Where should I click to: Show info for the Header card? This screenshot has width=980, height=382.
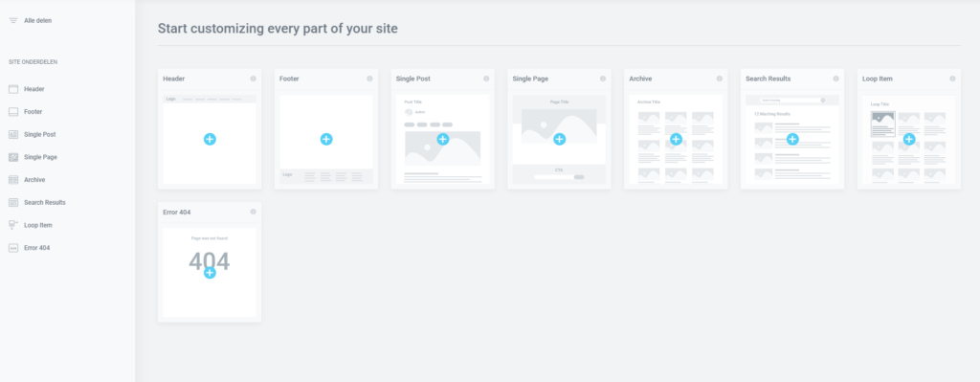click(253, 79)
